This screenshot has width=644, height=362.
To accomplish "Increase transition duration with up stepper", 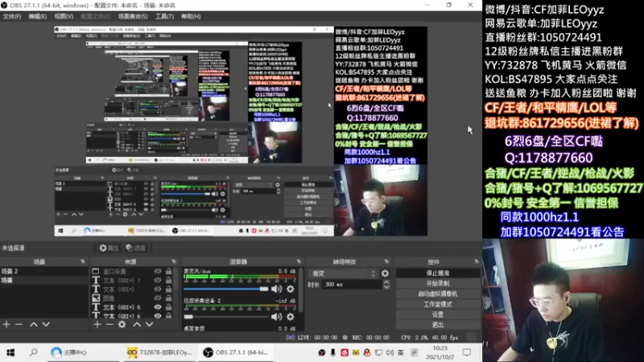I will tap(386, 282).
